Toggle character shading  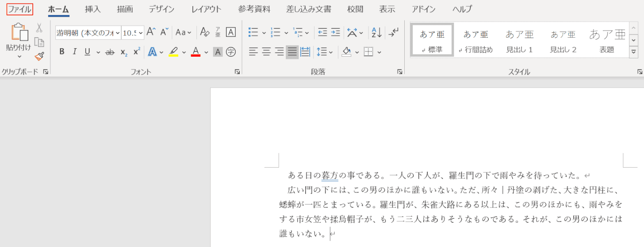click(x=218, y=52)
